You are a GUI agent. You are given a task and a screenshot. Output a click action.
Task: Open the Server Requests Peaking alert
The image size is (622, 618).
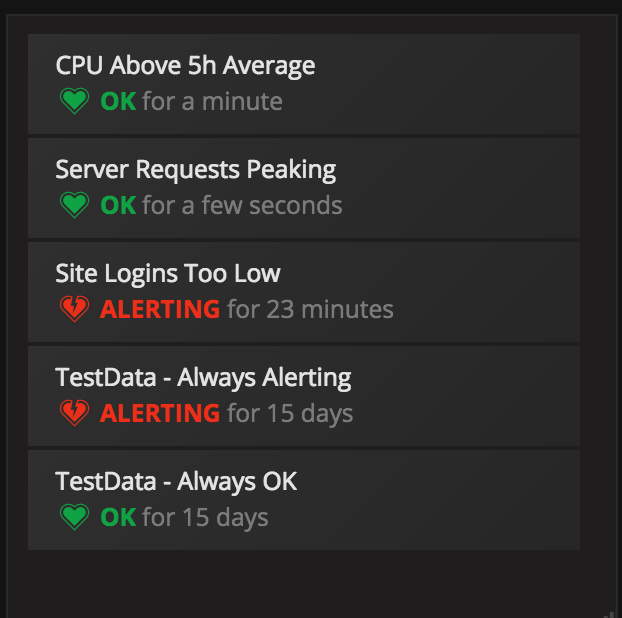196,170
